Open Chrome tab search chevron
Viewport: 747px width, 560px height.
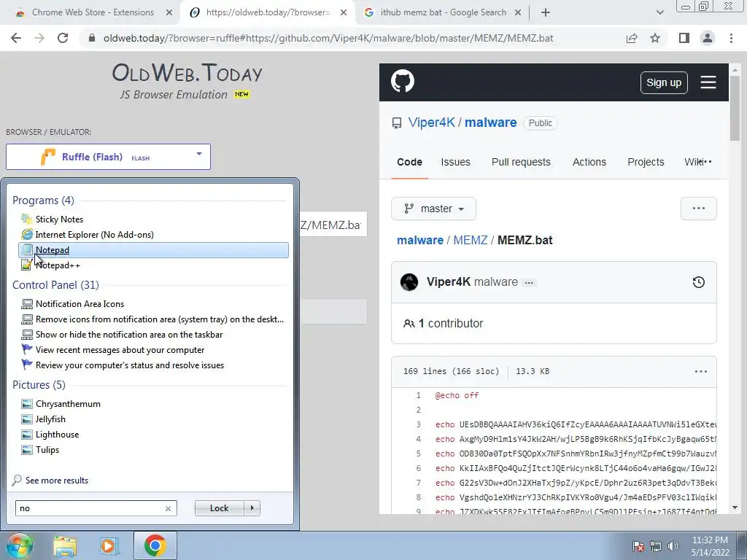[659, 12]
